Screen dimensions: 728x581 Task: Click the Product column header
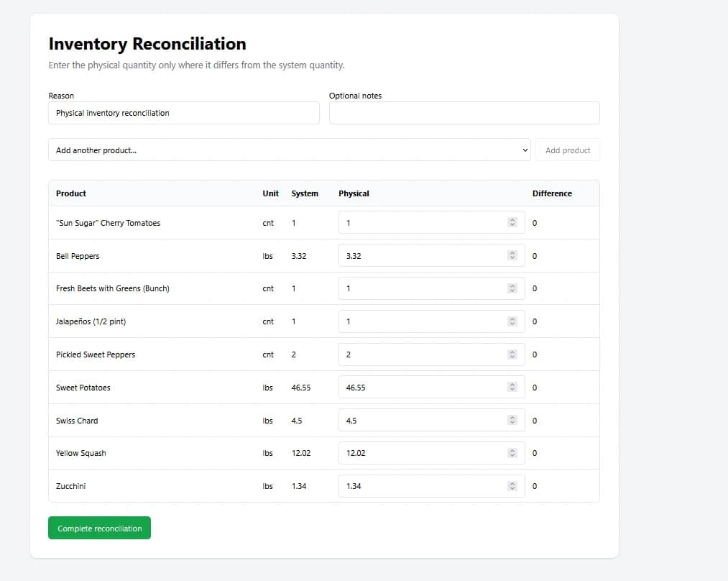coord(71,193)
